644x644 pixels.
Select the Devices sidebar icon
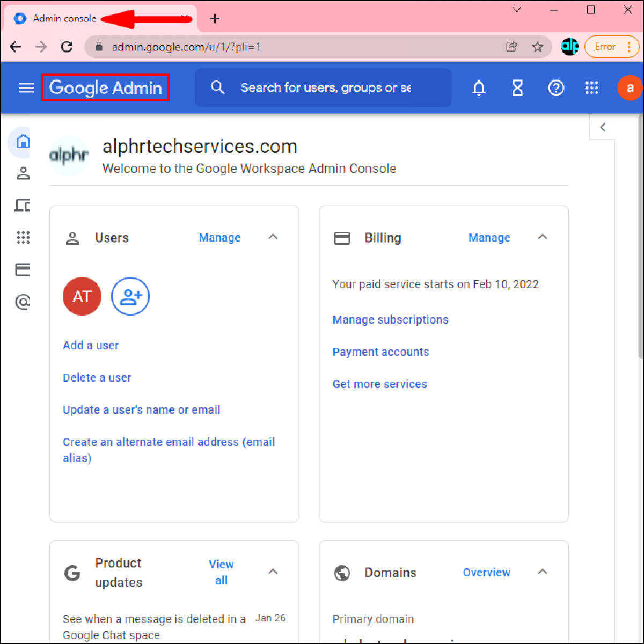pos(23,205)
